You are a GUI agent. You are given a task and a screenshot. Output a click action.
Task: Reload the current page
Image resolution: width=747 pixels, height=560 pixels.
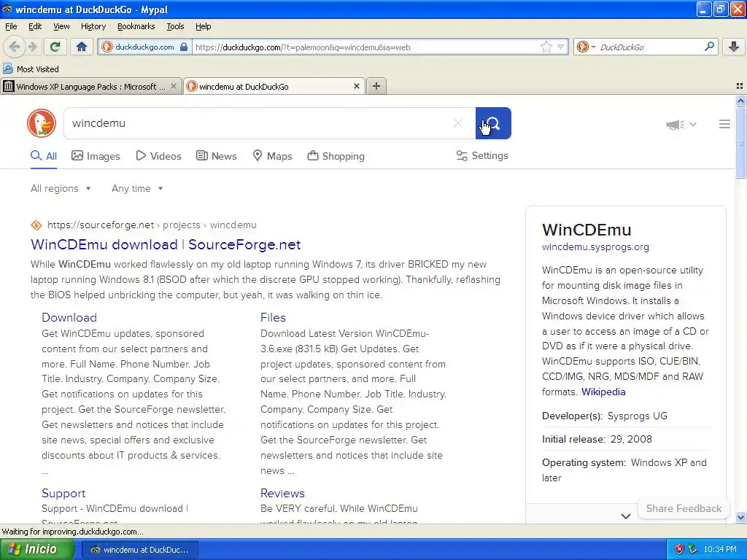click(55, 47)
